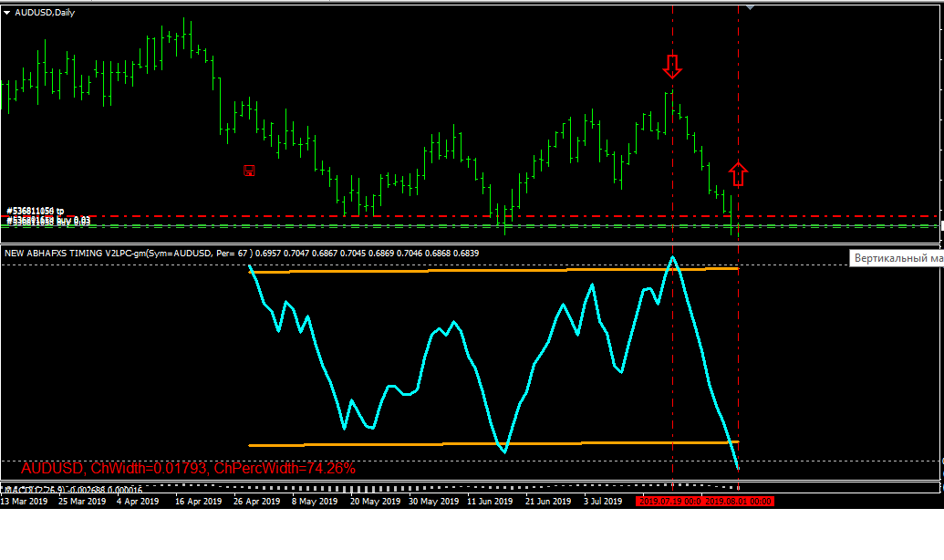Select the red up arrow near the August low
944x560 pixels.
coord(738,173)
